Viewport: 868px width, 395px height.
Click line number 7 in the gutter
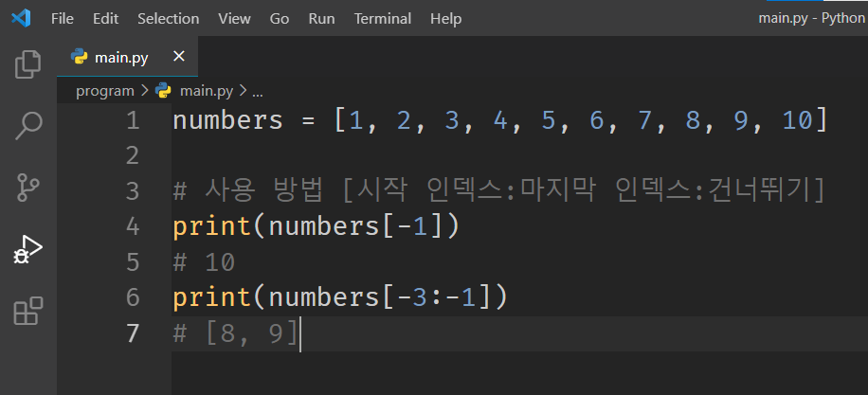point(133,333)
